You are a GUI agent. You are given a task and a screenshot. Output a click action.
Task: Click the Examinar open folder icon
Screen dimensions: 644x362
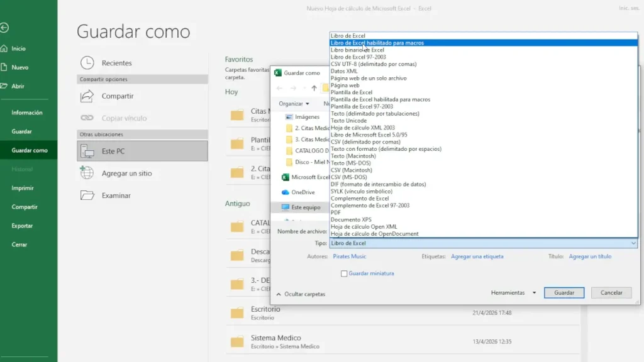tap(87, 195)
